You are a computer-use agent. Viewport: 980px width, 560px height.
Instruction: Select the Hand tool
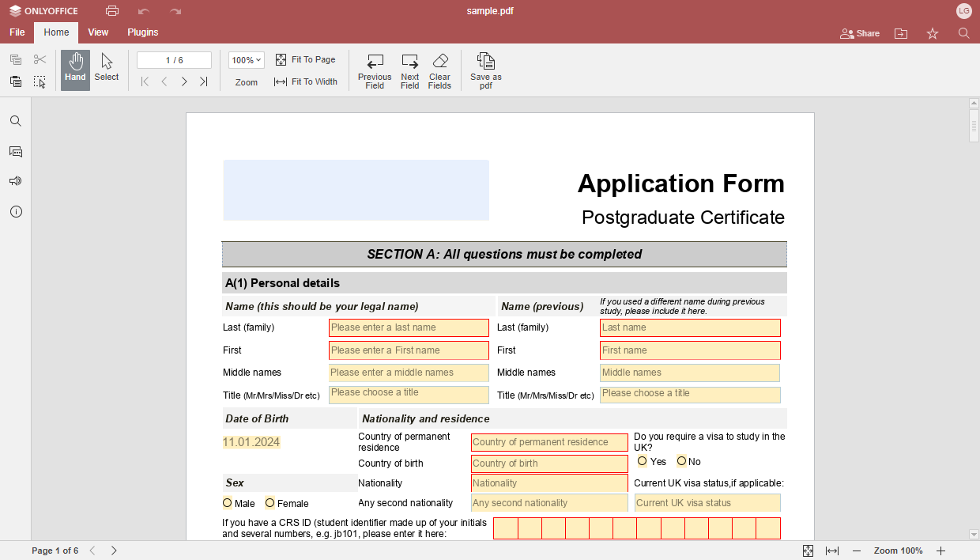(x=75, y=69)
